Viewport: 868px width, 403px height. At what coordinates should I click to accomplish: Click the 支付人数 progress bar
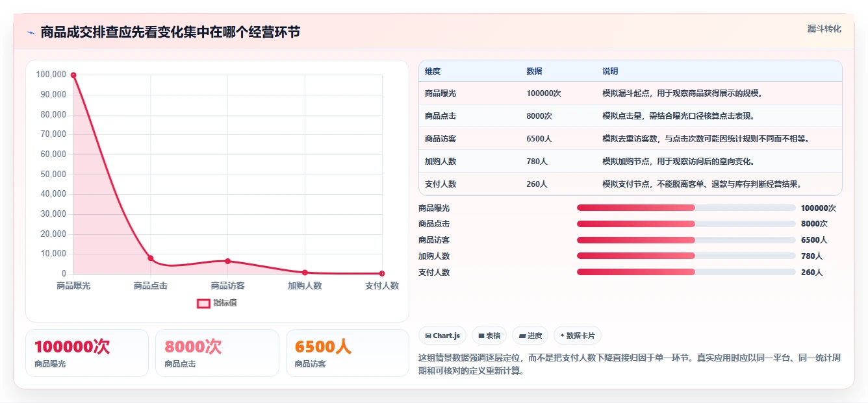686,272
